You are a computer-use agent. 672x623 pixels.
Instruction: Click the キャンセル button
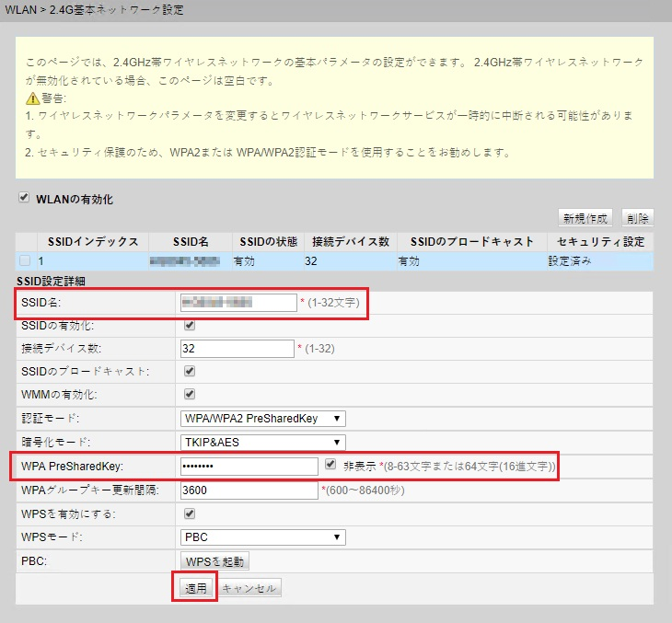click(x=249, y=588)
